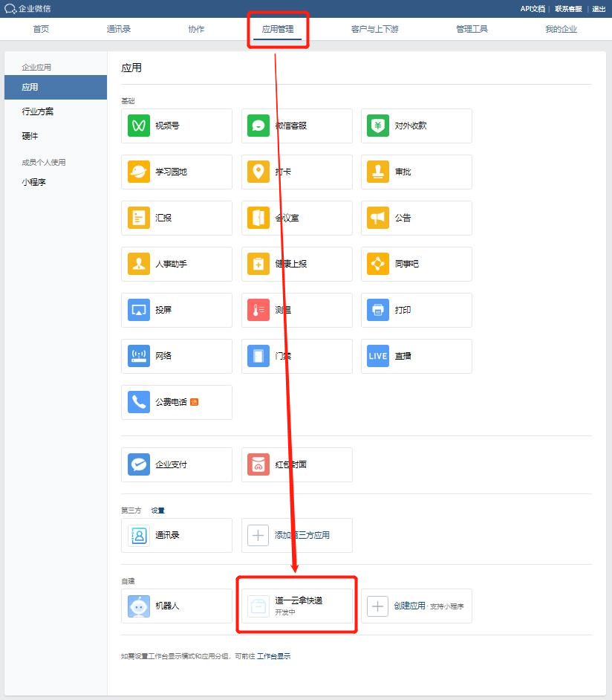
Task: Switch to the 通讯录 top tab
Action: pos(119,29)
